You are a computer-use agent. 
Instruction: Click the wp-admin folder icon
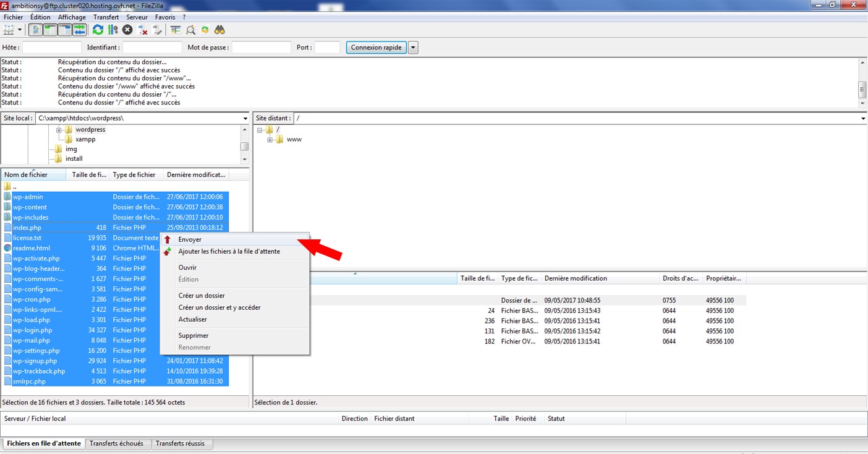coord(7,197)
